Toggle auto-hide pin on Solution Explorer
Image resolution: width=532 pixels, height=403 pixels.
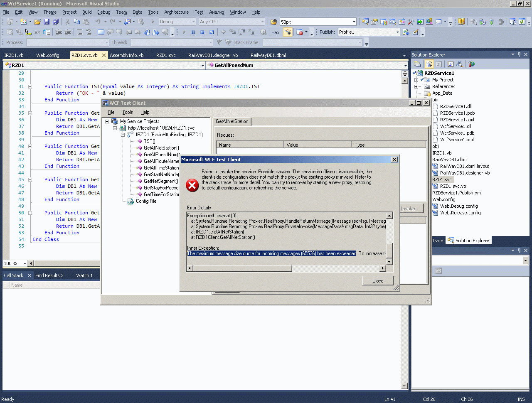tap(519, 54)
